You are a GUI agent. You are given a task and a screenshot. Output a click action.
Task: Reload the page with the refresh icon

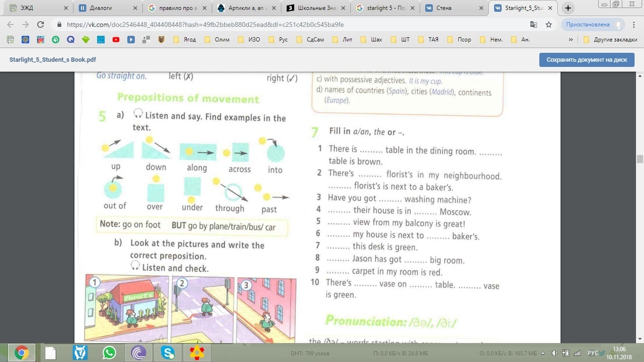point(41,25)
